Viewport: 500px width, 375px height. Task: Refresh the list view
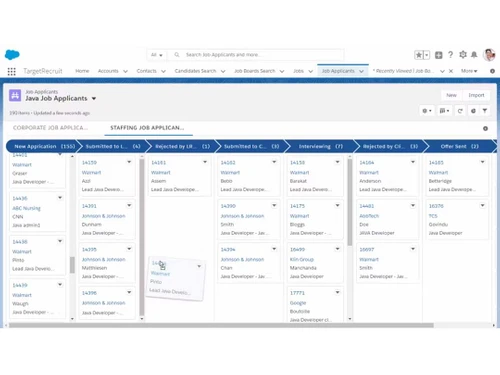tap(460, 111)
